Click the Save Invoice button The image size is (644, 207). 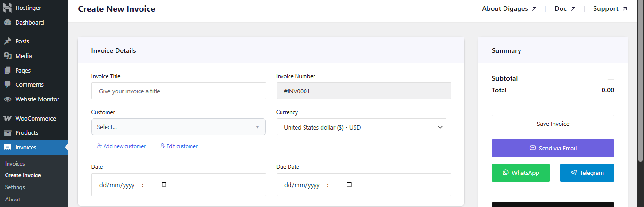(x=553, y=124)
